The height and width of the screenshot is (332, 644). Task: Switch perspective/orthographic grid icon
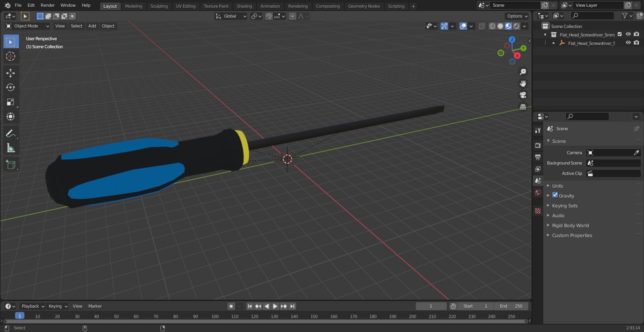[523, 107]
